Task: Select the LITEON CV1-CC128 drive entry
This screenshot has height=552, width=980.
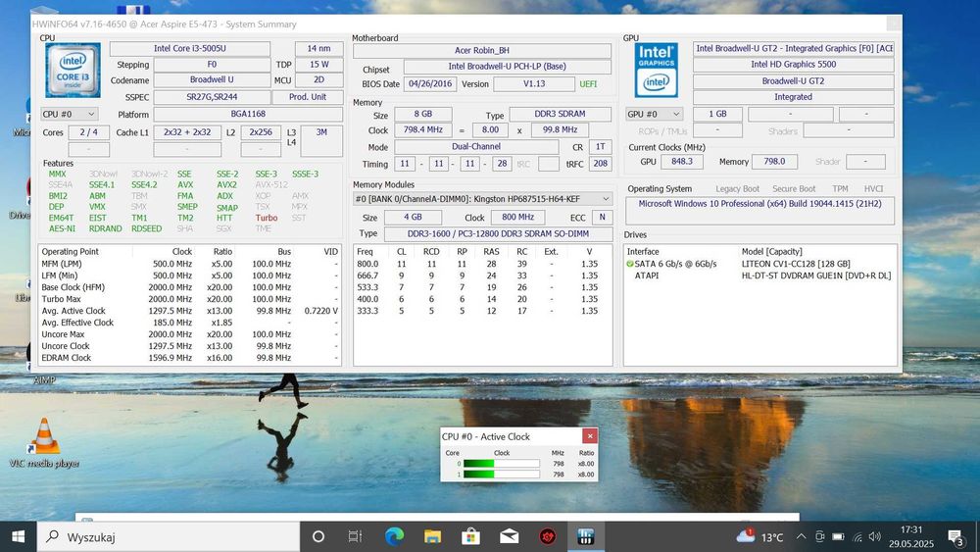Action: pos(760,264)
